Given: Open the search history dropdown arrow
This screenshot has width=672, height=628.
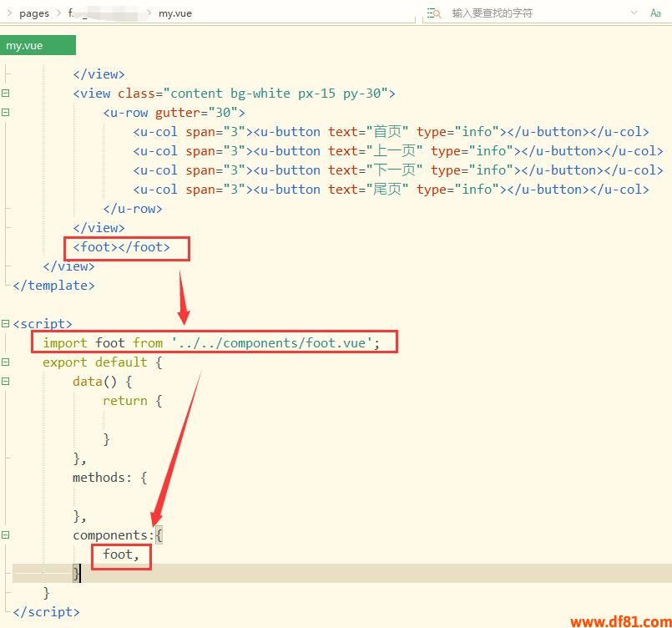Looking at the screenshot, I should point(634,13).
